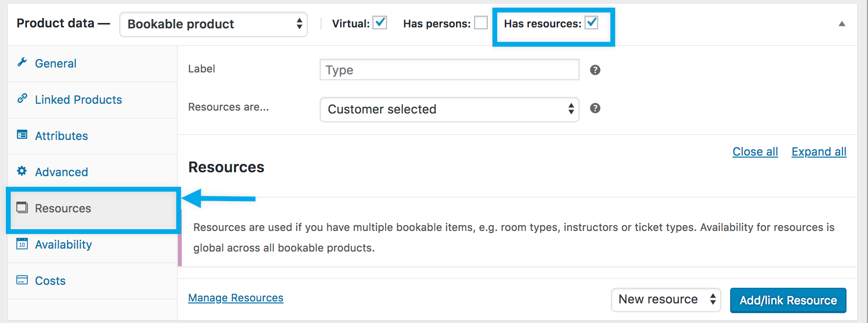This screenshot has height=323, width=868.
Task: Enable the Has persons checkbox
Action: 480,22
